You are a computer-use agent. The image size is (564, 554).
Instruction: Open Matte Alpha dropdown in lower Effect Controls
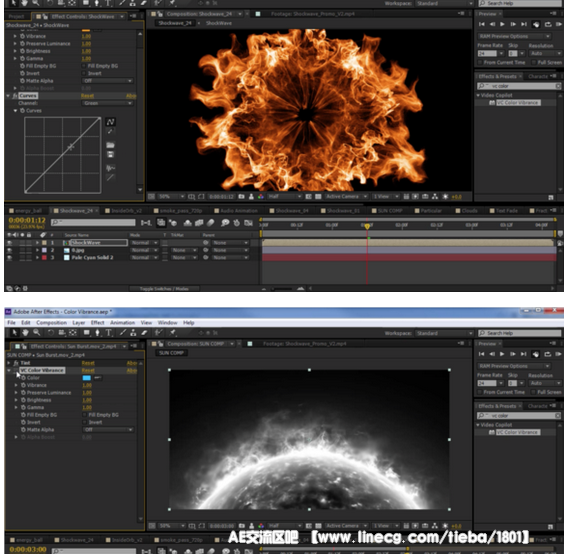(x=108, y=430)
